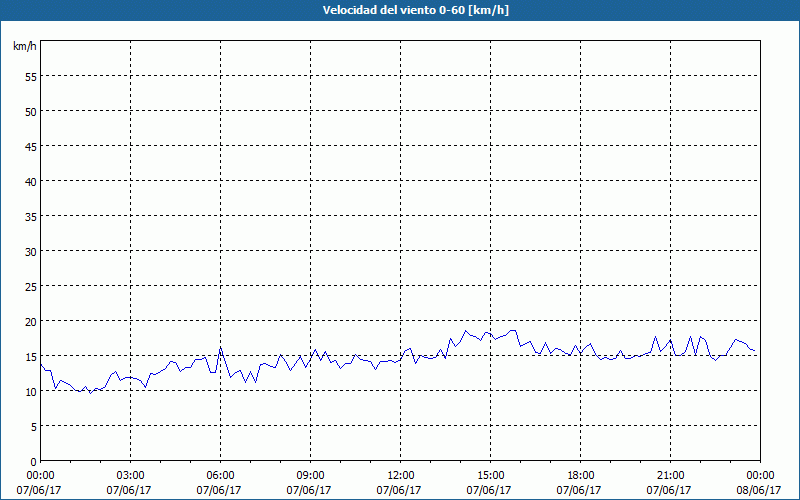Click the "00:00" label above date 07/06/17
Image resolution: width=800 pixels, height=500 pixels.
[x=40, y=476]
